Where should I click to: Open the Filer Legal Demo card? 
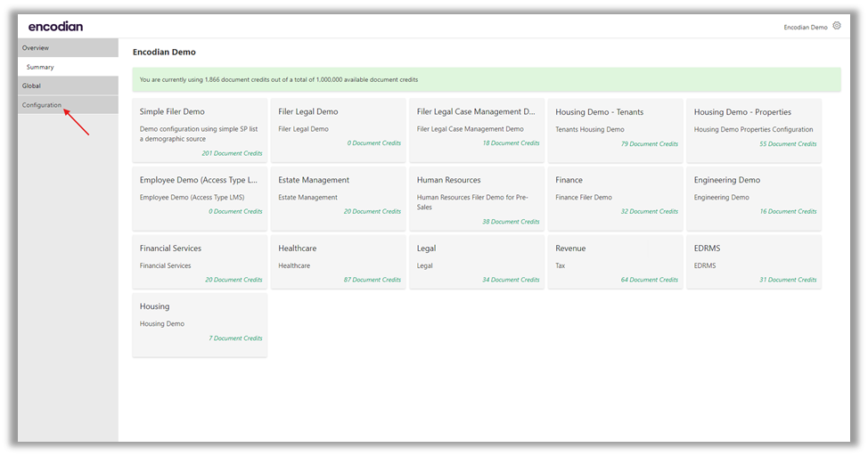pos(338,130)
